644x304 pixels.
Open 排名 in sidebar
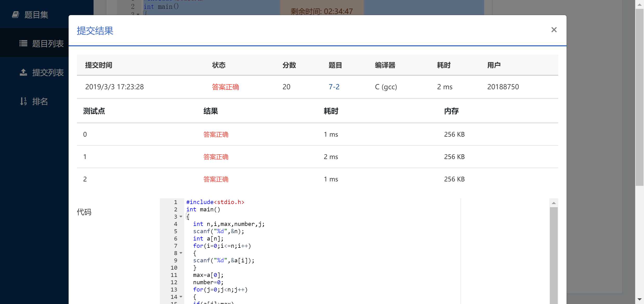pyautogui.click(x=40, y=101)
